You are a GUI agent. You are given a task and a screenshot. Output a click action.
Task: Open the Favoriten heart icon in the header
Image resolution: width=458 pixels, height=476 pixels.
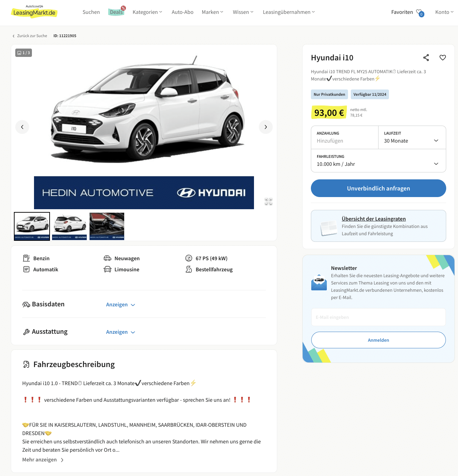pyautogui.click(x=420, y=13)
